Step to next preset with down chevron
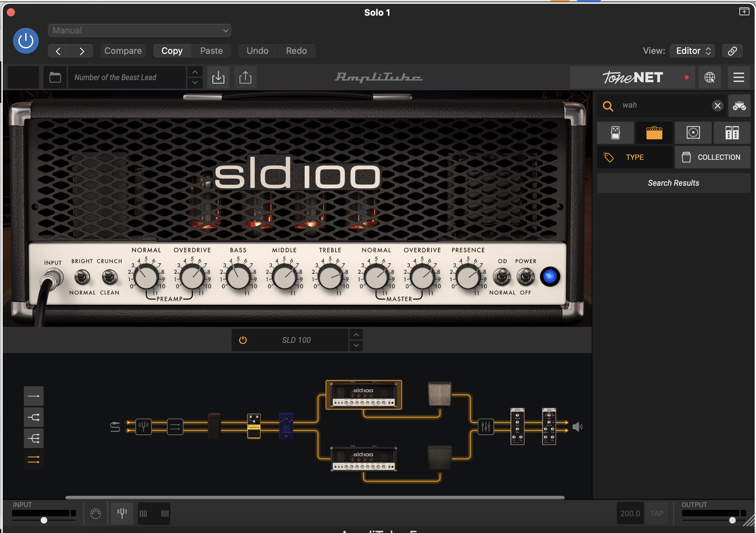This screenshot has width=756, height=533. tap(195, 82)
